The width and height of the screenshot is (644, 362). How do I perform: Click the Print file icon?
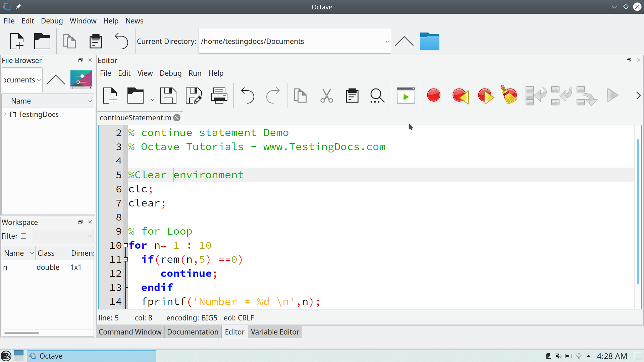click(x=219, y=96)
